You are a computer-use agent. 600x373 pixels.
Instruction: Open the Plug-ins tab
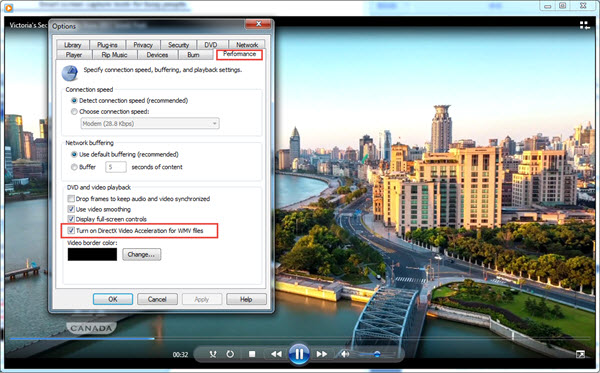[107, 45]
